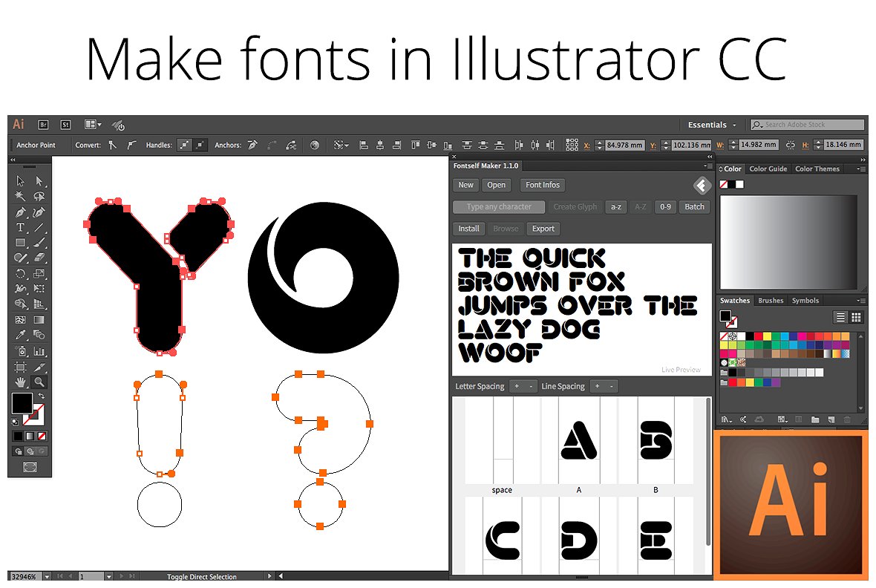Select the Color panel tab
The image size is (876, 588).
tap(730, 169)
